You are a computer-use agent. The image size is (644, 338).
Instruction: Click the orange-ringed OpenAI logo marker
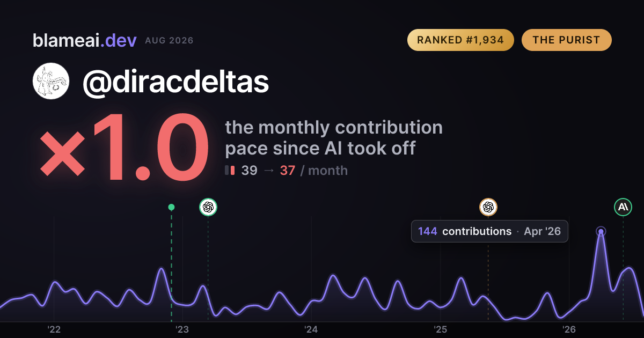tap(488, 207)
